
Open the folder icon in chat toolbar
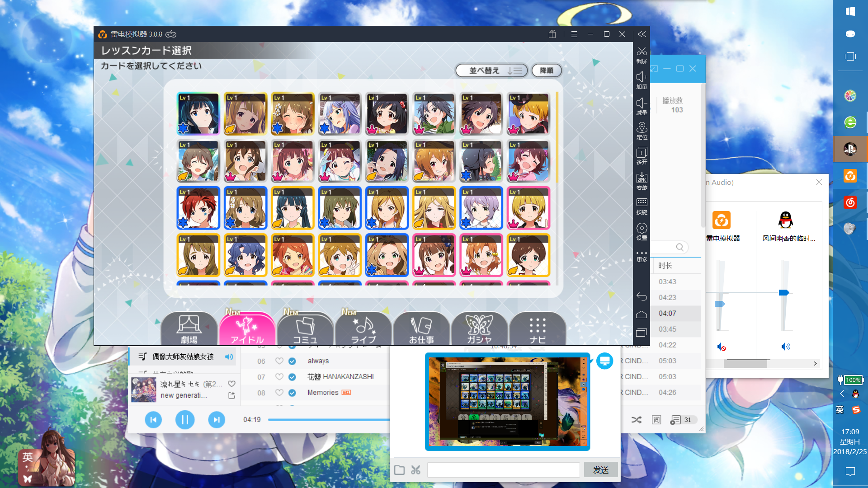tap(399, 470)
